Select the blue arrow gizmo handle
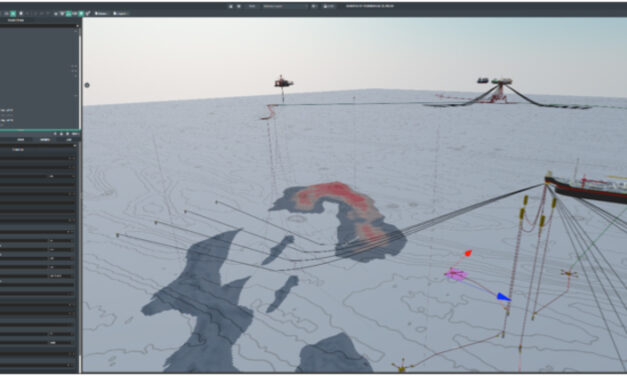Viewport: 627px width, 376px height. pos(503,297)
